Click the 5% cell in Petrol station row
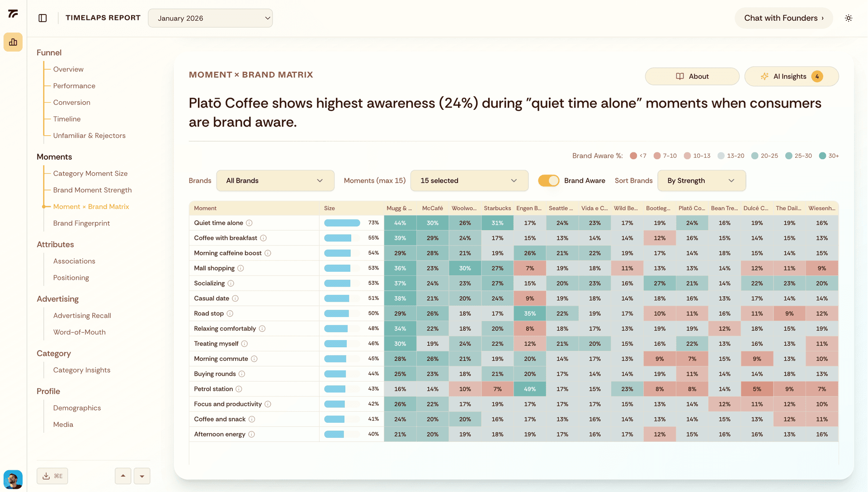Screen dimensions: 868x492 pyautogui.click(x=757, y=389)
